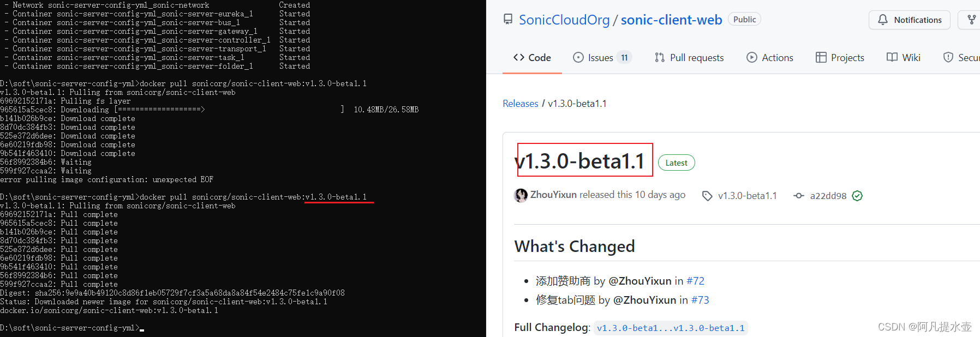Image resolution: width=980 pixels, height=337 pixels.
Task: Click the "docker.io/sonicorg/sonic-client-web:v1.3.0-beta1.1" line
Action: pos(109,310)
